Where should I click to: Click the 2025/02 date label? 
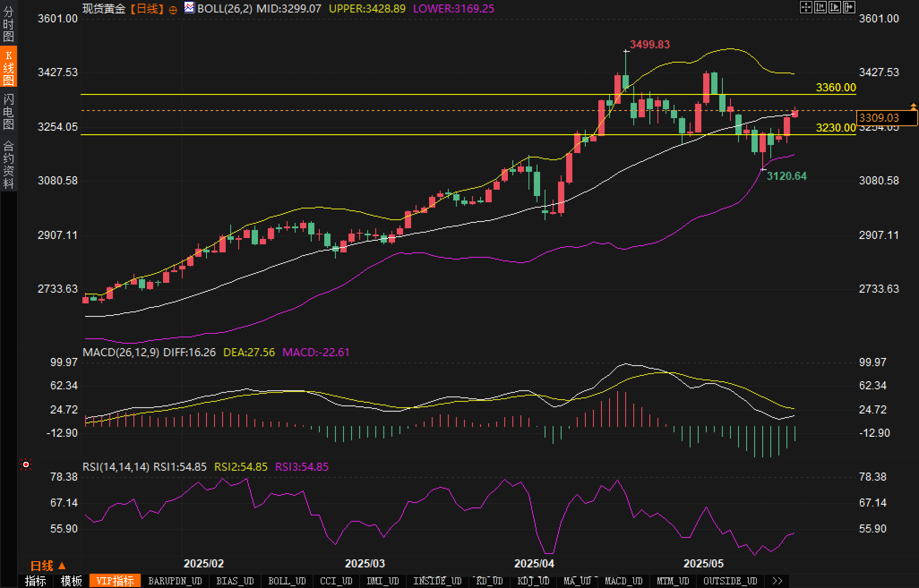[x=204, y=563]
